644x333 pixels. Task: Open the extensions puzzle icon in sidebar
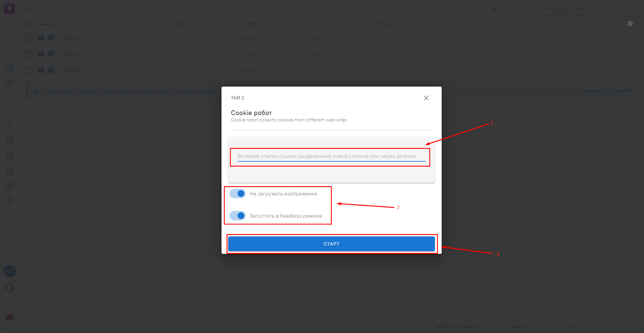pos(9,127)
